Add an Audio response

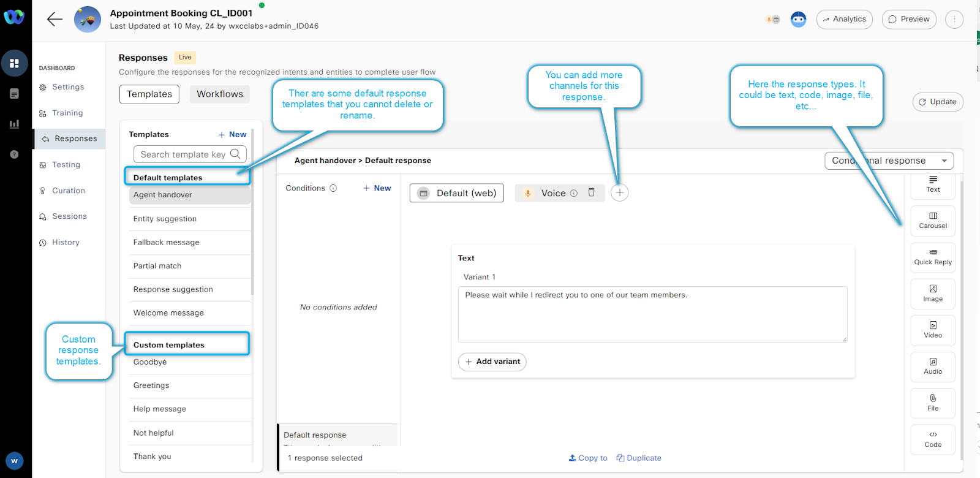pos(932,366)
